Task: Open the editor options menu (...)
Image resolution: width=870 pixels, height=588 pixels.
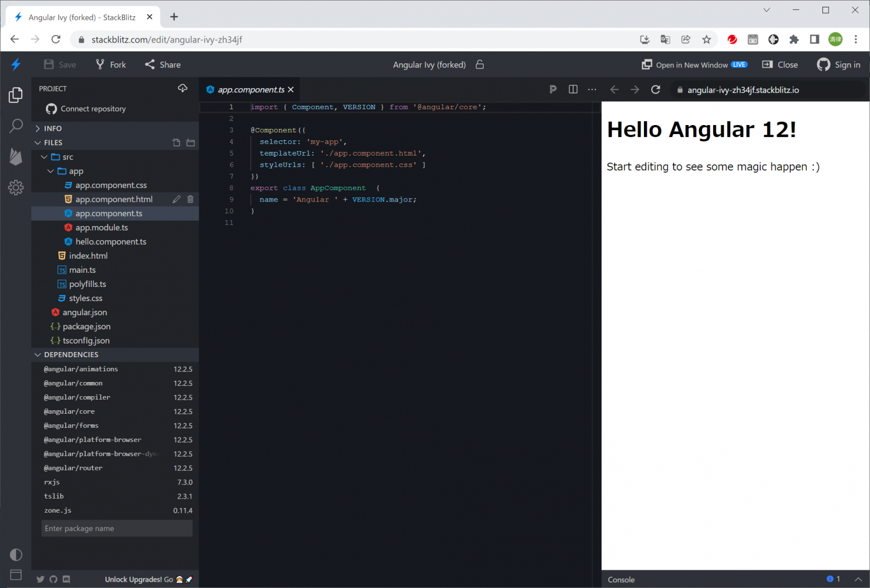Action: [592, 89]
